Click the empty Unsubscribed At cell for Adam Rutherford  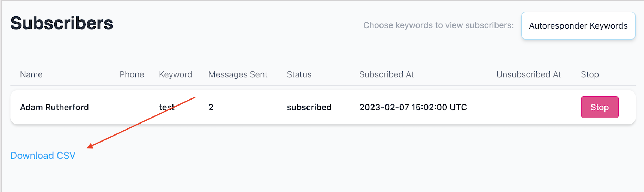[x=528, y=107]
